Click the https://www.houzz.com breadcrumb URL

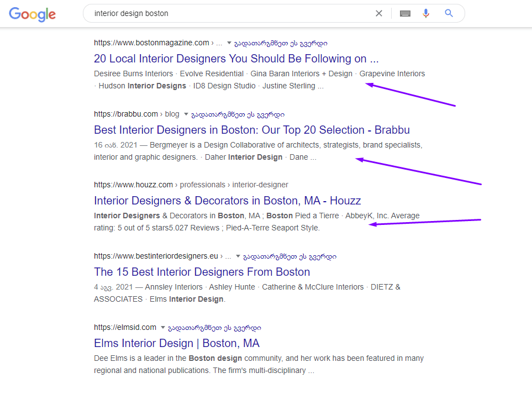tap(191, 185)
